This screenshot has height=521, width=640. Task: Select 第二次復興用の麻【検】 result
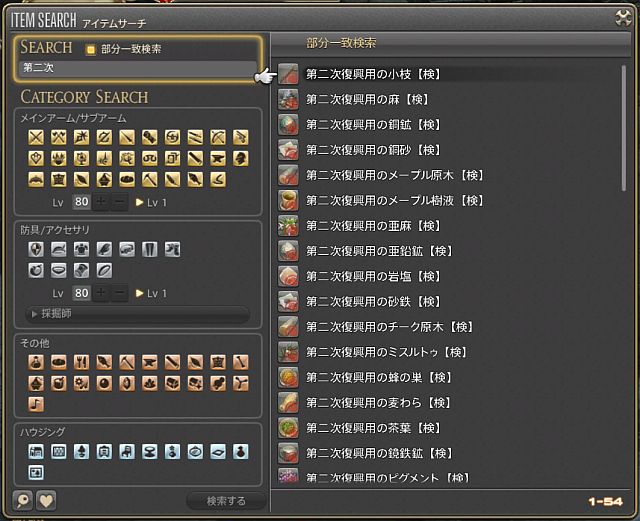click(x=447, y=99)
